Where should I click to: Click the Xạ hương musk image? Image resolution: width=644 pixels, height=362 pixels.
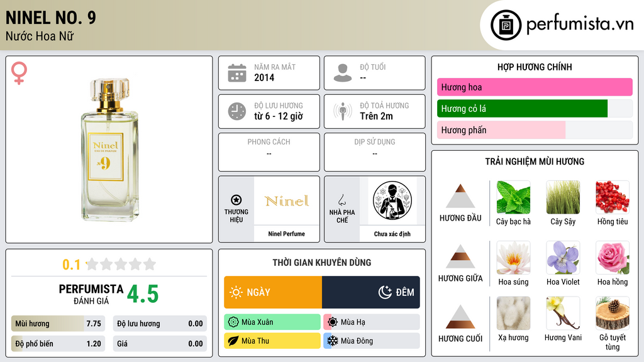(x=513, y=314)
